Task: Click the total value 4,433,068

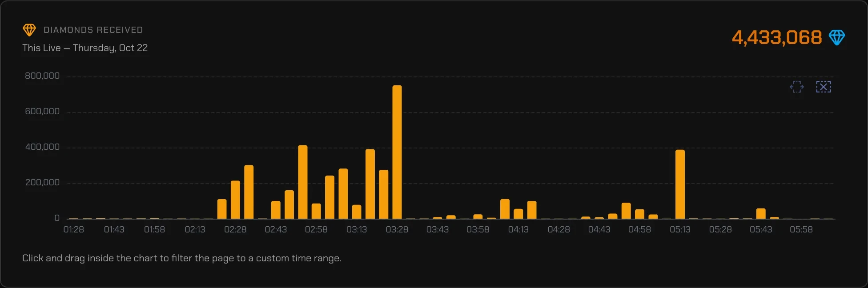Action: pos(777,38)
